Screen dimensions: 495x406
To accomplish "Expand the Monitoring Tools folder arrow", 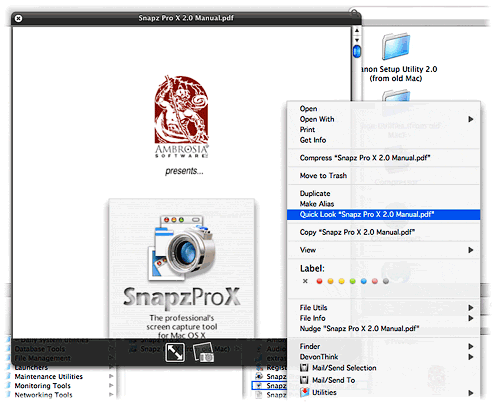I will pyautogui.click(x=111, y=385).
